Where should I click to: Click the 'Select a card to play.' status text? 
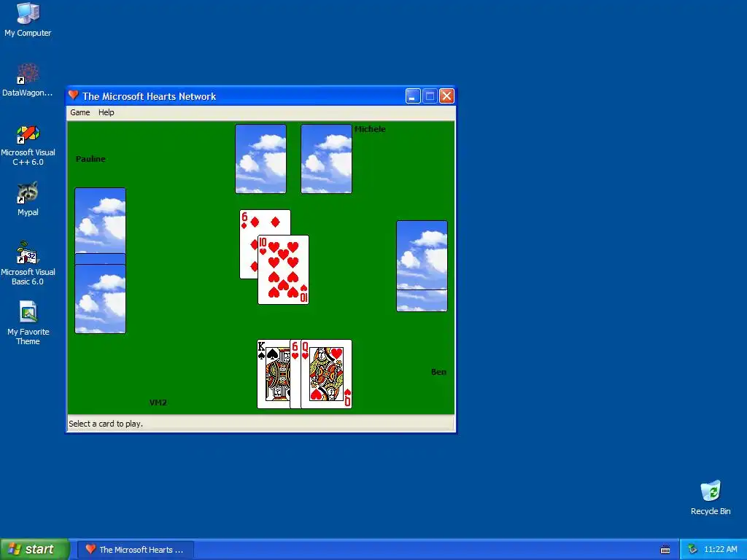click(106, 424)
